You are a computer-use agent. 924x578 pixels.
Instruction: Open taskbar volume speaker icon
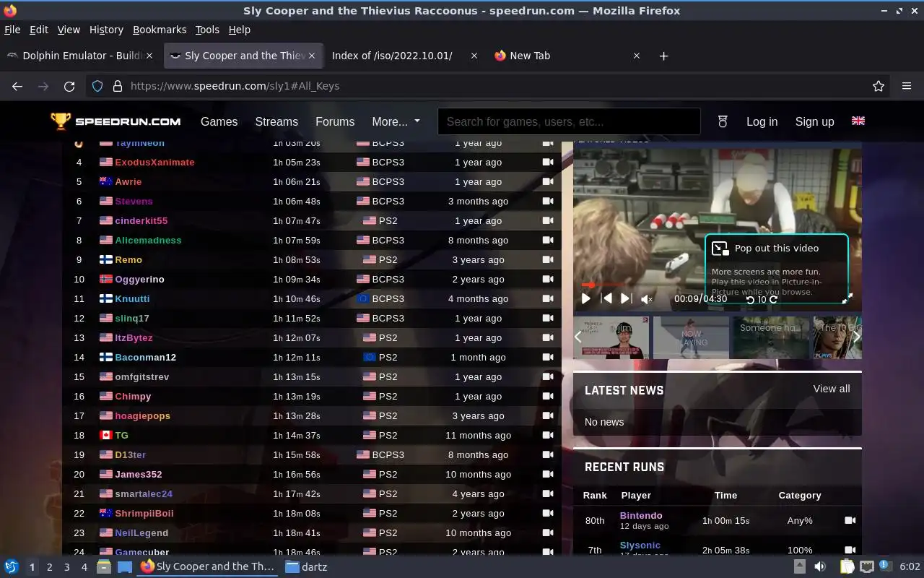(x=820, y=567)
